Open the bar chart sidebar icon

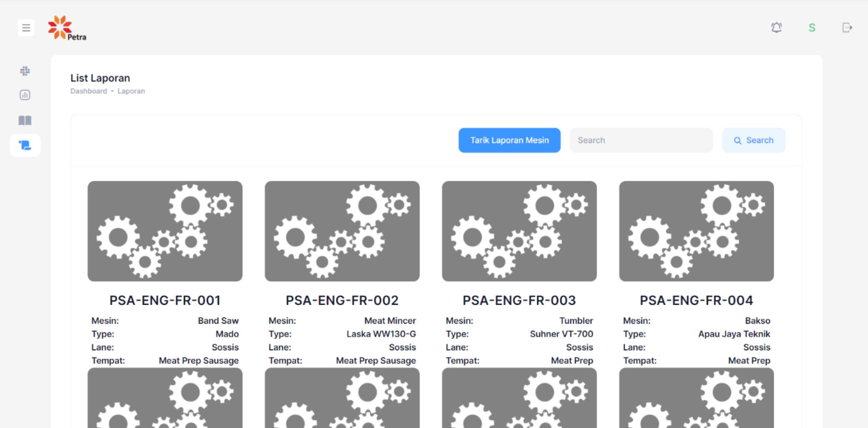(25, 95)
